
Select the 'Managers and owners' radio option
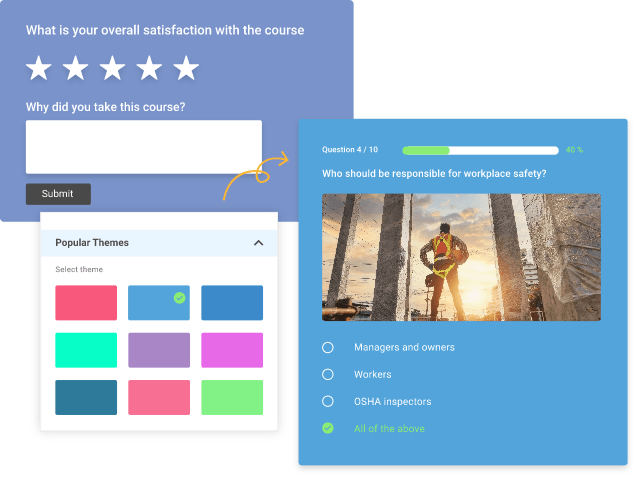(327, 347)
